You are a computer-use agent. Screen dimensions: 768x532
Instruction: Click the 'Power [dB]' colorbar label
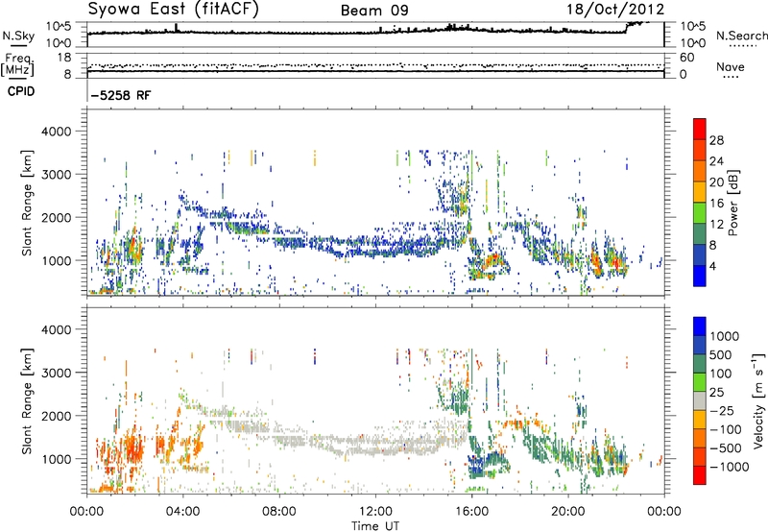point(732,203)
